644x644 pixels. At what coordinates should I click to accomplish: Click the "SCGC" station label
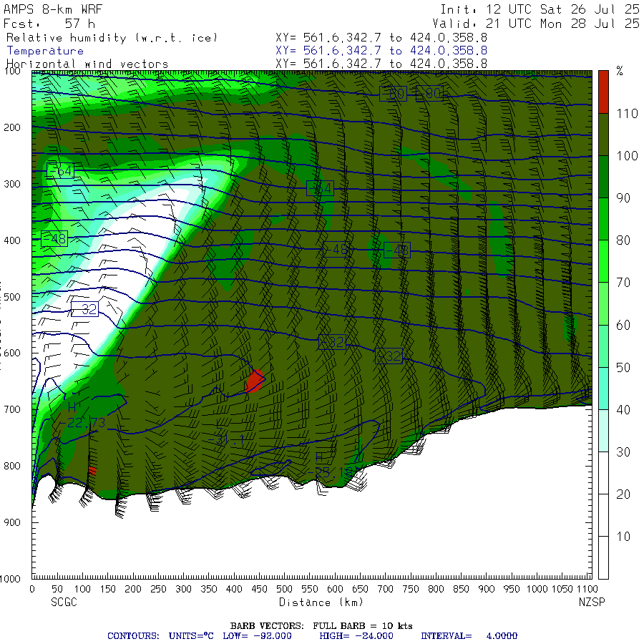tap(64, 602)
